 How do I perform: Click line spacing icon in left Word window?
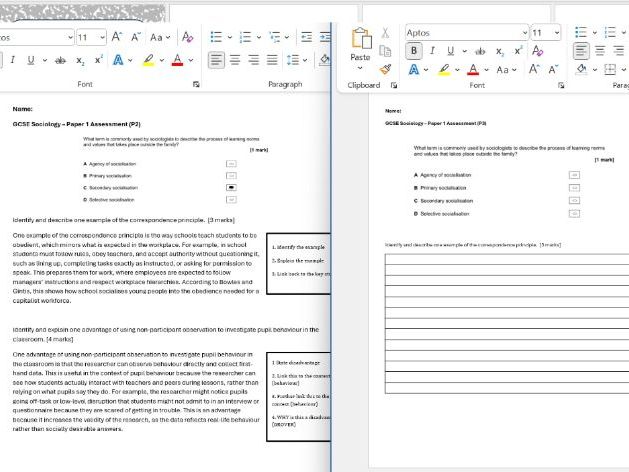click(x=293, y=60)
